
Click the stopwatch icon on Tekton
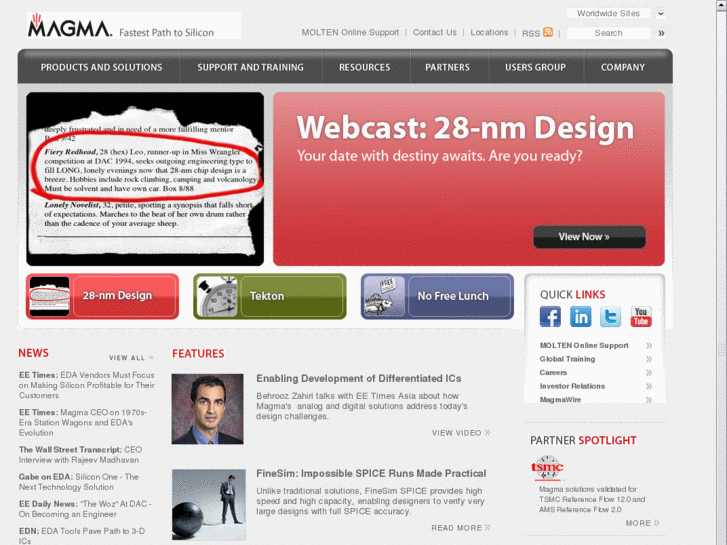pyautogui.click(x=217, y=296)
